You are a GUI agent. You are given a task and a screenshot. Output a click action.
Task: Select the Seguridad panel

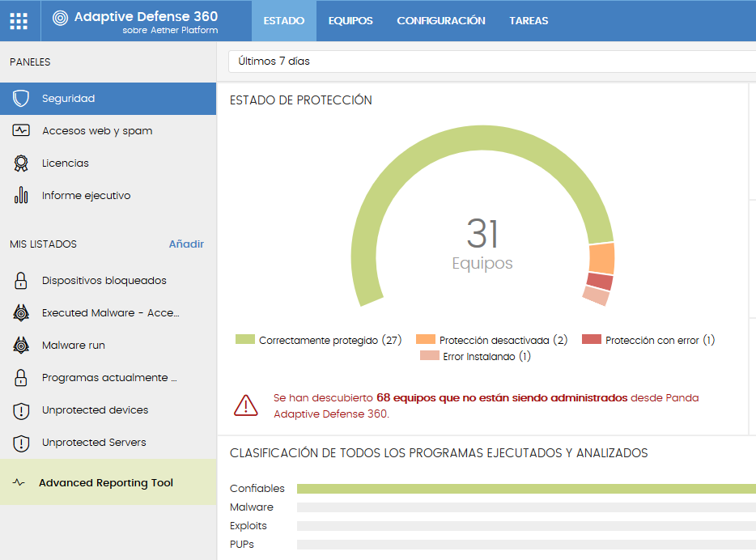(108, 98)
